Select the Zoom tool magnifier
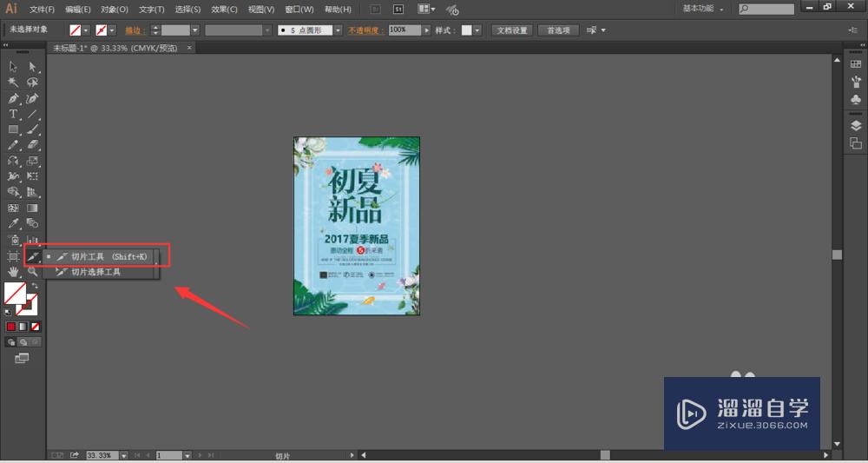The width and height of the screenshot is (868, 463). point(32,271)
